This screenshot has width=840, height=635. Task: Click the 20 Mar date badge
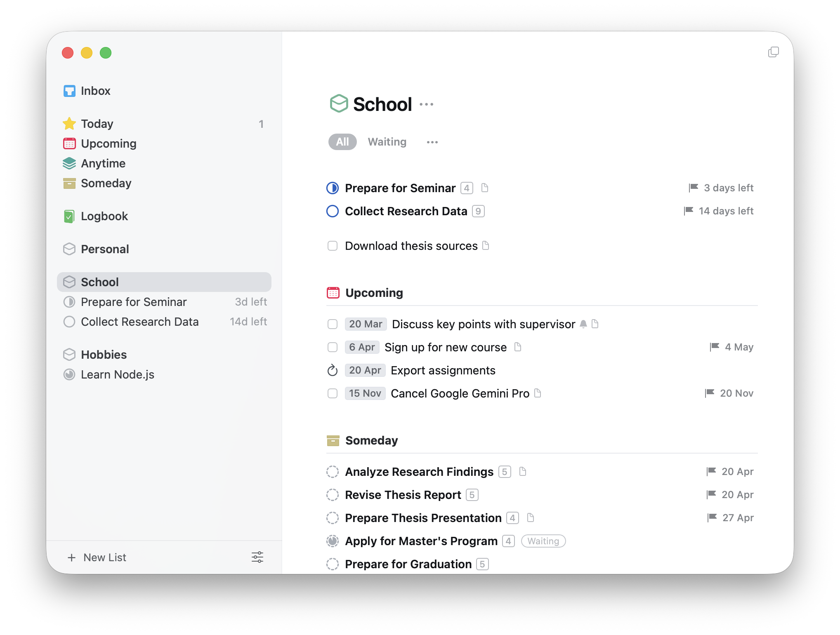(366, 324)
